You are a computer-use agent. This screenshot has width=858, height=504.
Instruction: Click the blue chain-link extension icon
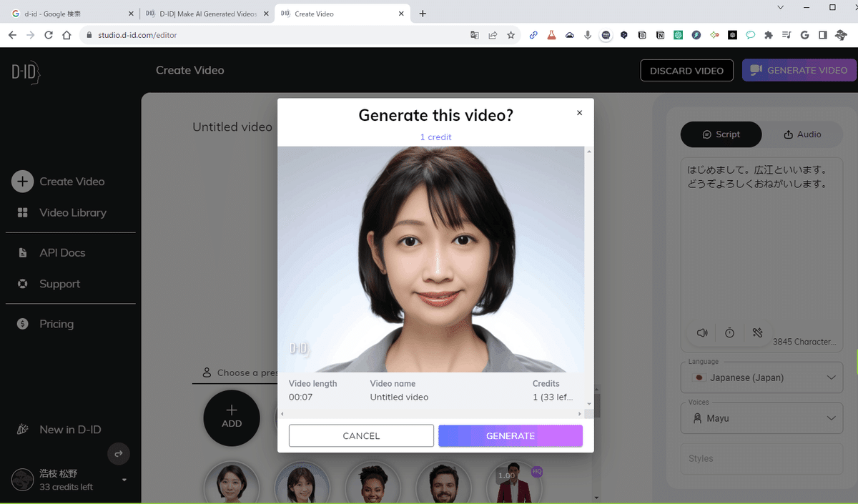(533, 35)
